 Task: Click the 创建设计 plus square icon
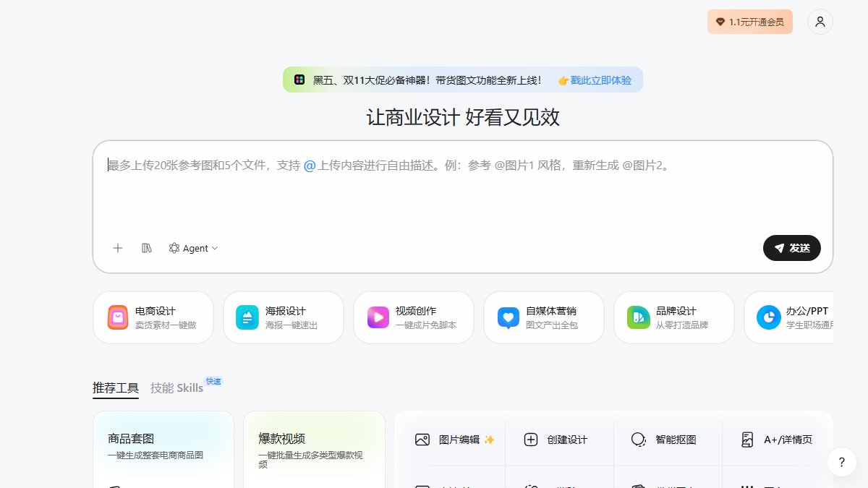coord(531,440)
